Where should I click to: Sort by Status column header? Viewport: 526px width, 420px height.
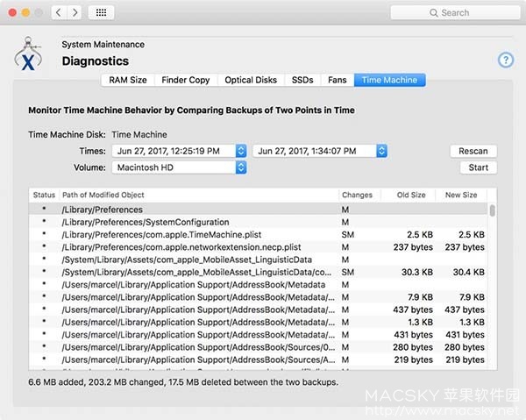[44, 195]
